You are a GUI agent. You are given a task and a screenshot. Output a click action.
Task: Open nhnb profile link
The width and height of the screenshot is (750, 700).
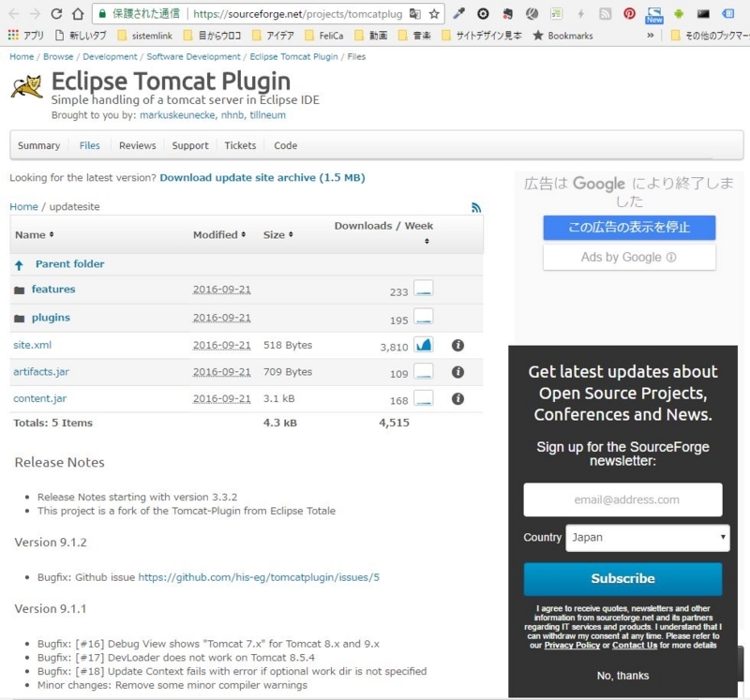point(232,115)
